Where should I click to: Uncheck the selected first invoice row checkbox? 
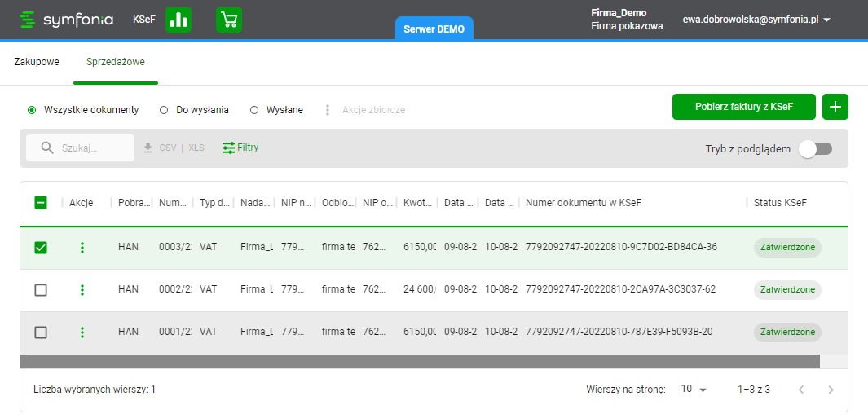pos(41,248)
